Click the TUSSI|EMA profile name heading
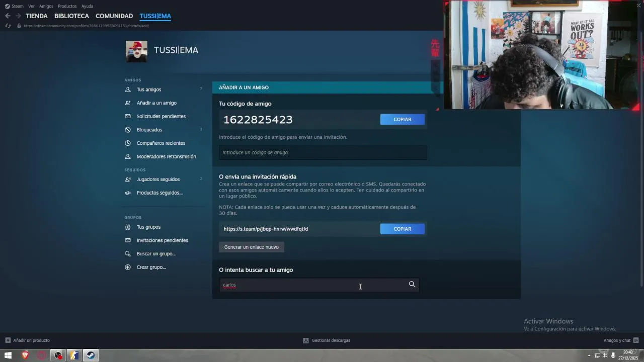This screenshot has width=644, height=362. 176,50
